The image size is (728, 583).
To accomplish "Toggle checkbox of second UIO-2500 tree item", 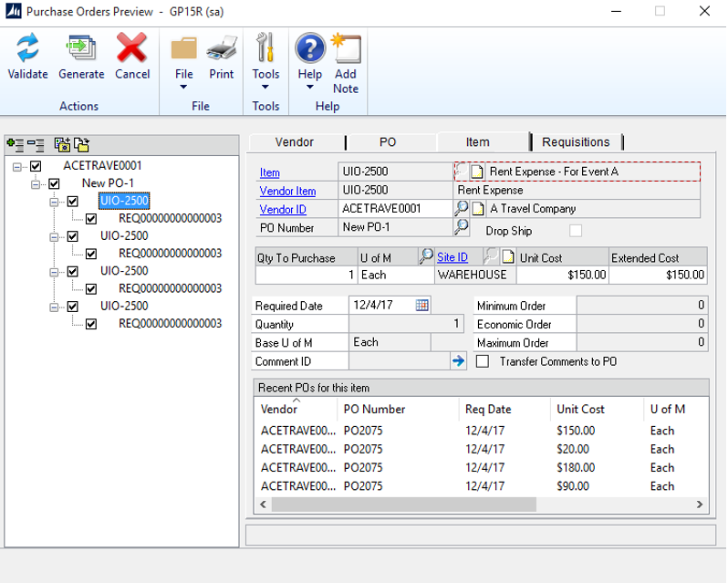I will point(73,236).
